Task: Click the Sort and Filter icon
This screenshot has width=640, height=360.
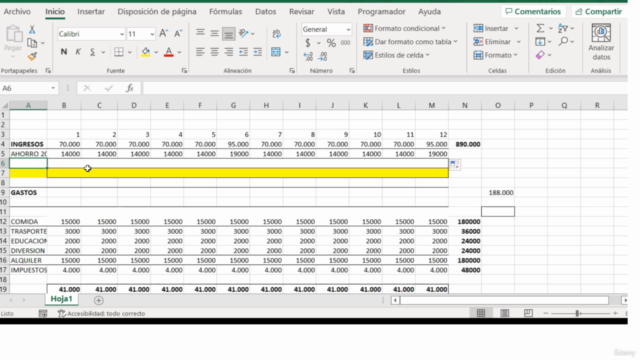Action: pos(563,28)
